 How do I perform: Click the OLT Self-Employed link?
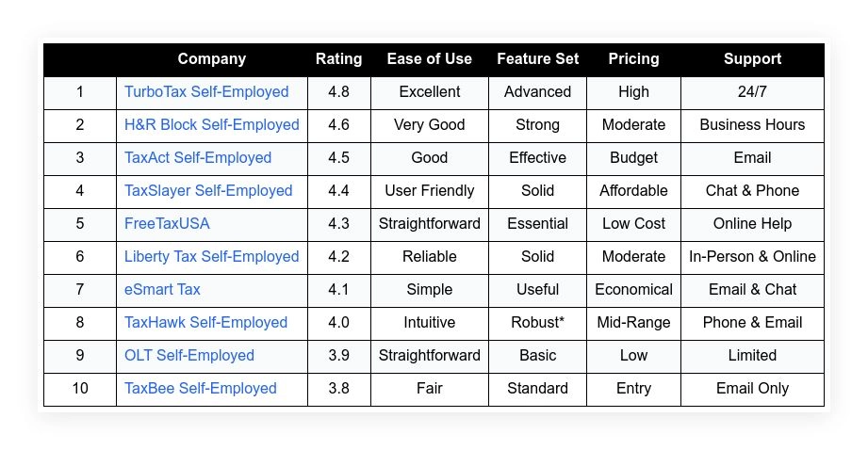click(188, 356)
